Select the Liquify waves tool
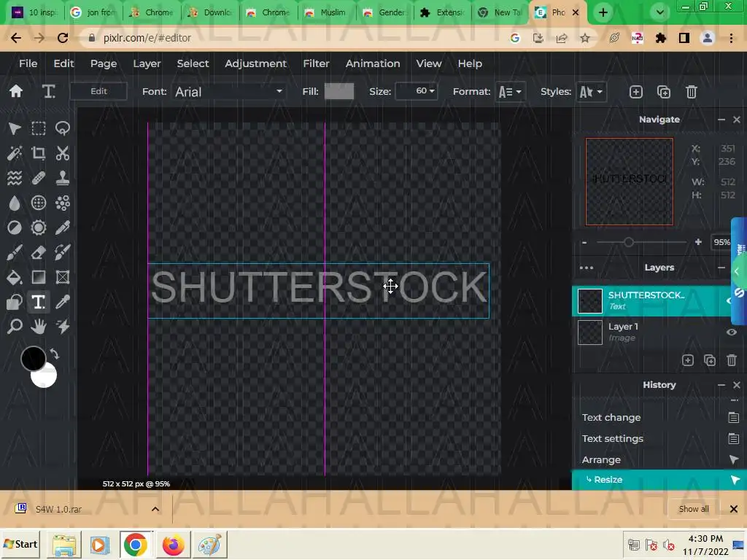 tap(15, 178)
